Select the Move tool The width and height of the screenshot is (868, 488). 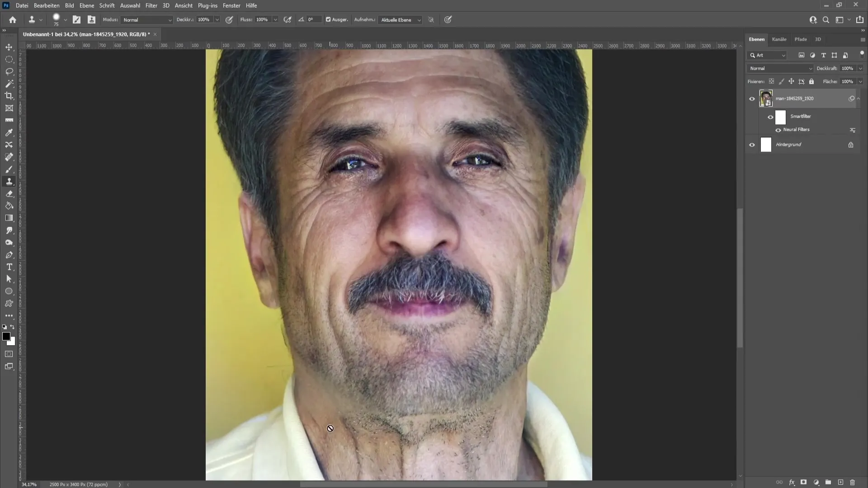click(9, 47)
